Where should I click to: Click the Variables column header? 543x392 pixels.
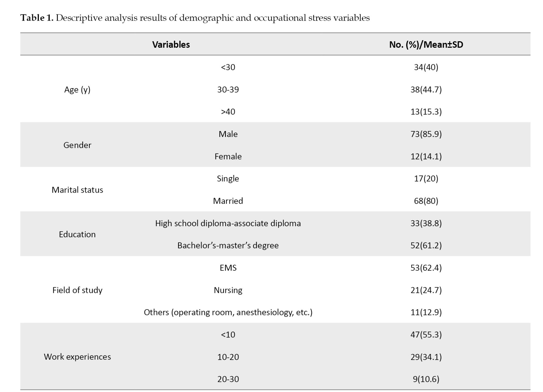pos(171,44)
